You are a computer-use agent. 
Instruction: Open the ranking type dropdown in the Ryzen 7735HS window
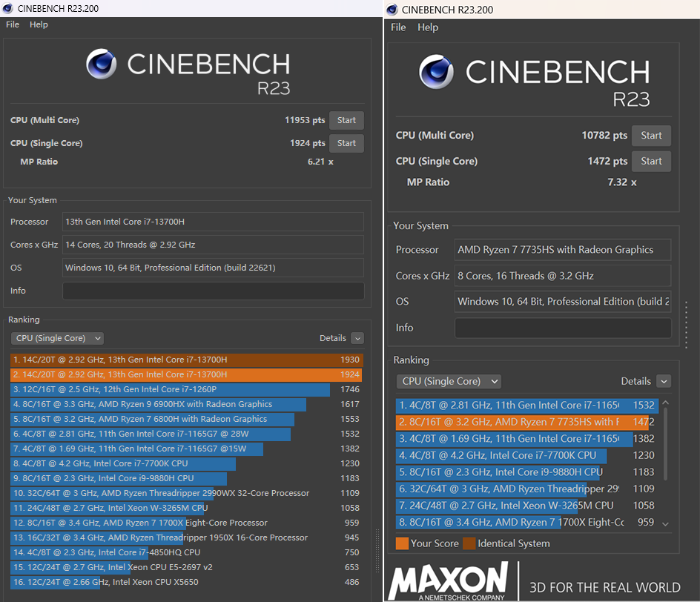coord(449,381)
